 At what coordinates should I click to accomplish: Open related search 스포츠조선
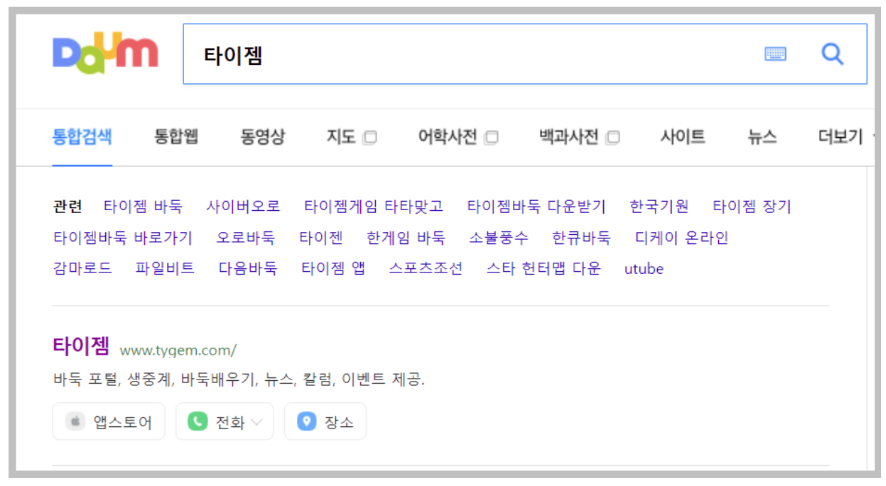coord(425,268)
